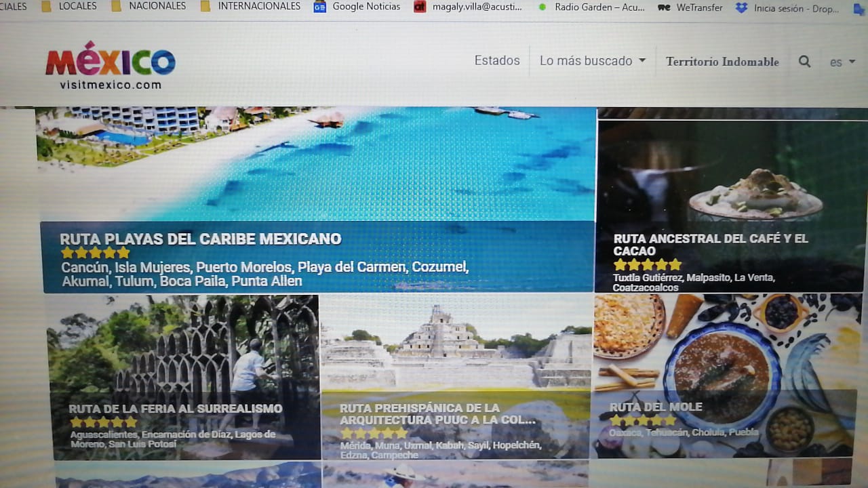Viewport: 868px width, 488px height.
Task: Open Ruta Ancestral del Café y el Cacao
Action: [710, 245]
